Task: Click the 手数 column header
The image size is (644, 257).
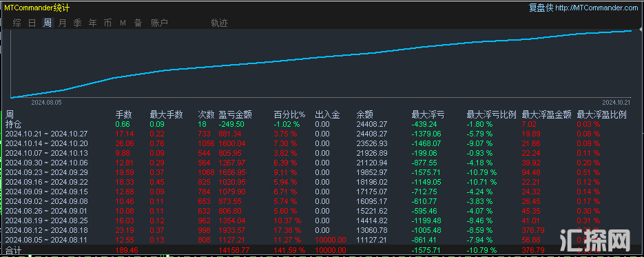Action: [123, 114]
